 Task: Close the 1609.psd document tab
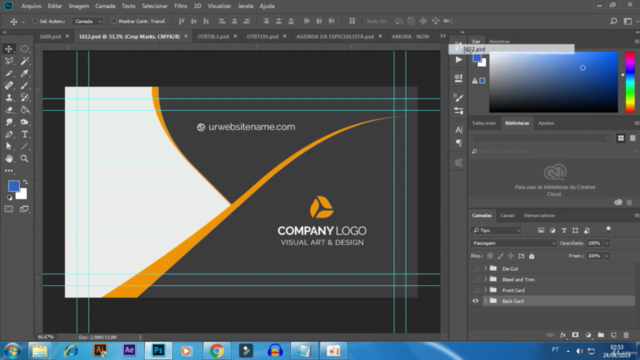coord(67,36)
